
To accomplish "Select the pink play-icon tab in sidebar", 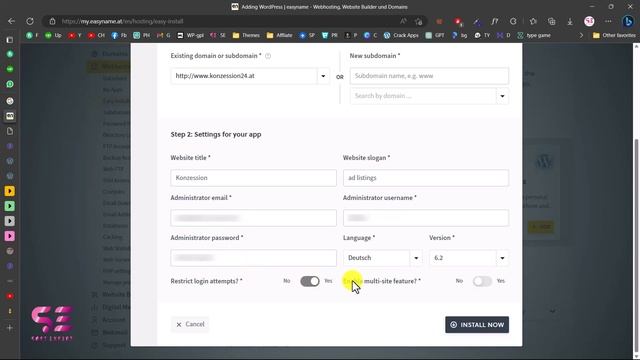I will (10, 236).
